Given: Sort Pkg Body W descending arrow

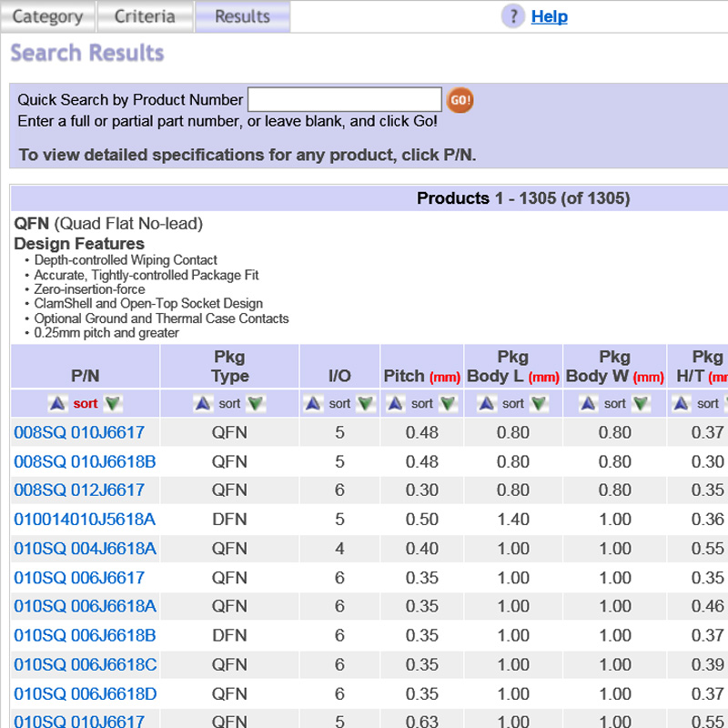Looking at the screenshot, I should (x=641, y=403).
